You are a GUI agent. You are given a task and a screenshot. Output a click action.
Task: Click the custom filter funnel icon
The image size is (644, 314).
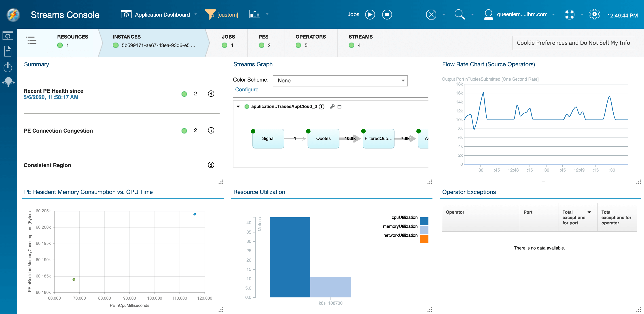click(x=210, y=14)
